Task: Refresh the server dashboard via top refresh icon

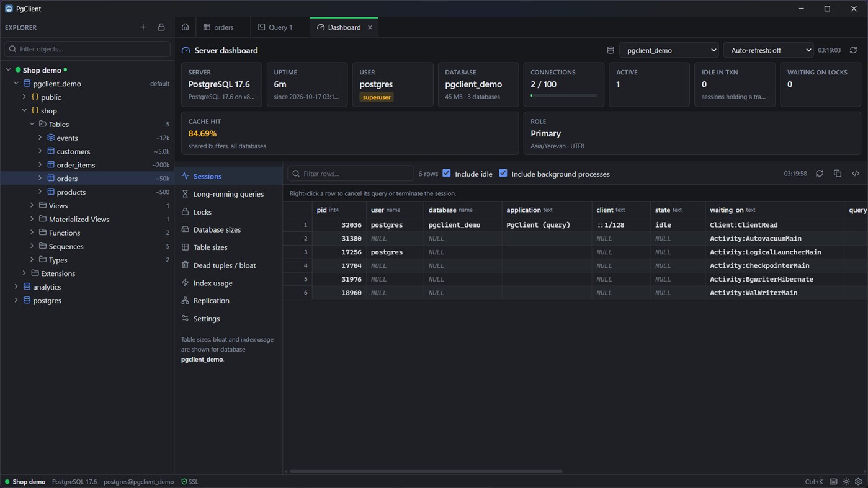Action: pos(853,50)
